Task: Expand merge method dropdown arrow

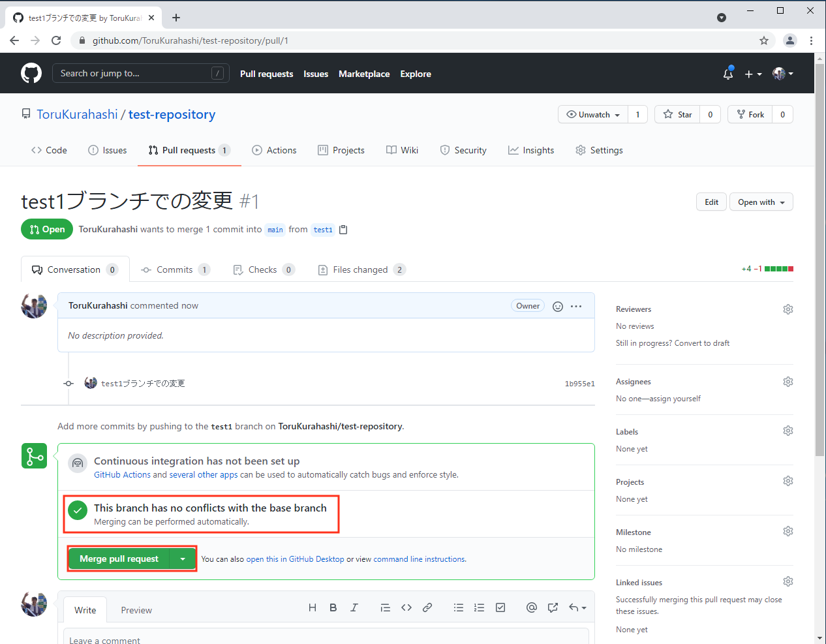Action: click(183, 559)
